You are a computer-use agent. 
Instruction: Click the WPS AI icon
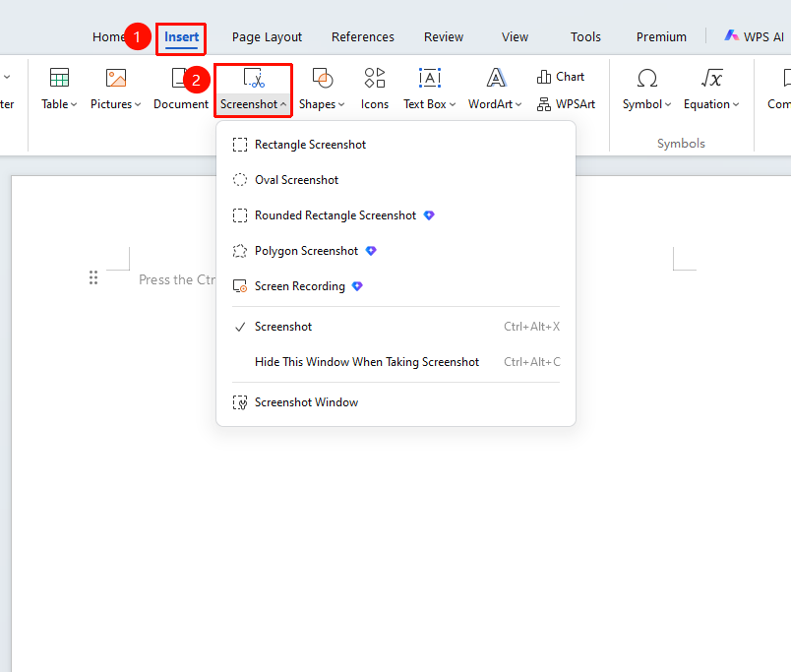click(x=731, y=35)
